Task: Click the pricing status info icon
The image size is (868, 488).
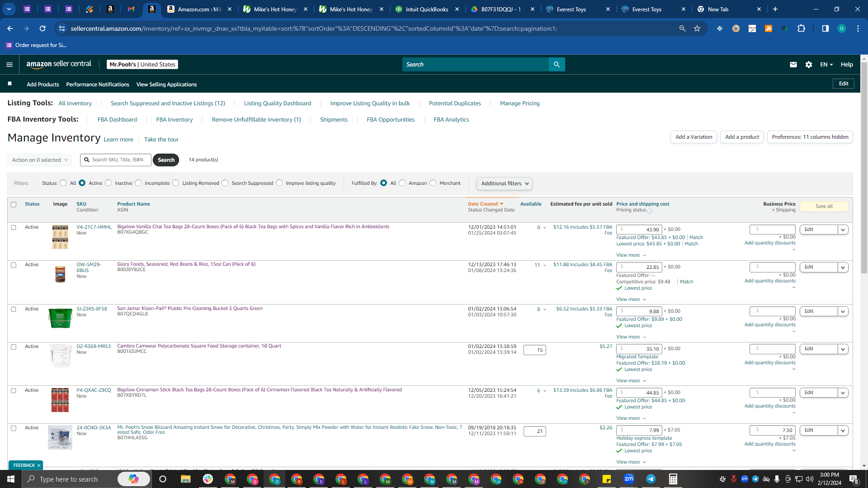Action: click(x=650, y=211)
